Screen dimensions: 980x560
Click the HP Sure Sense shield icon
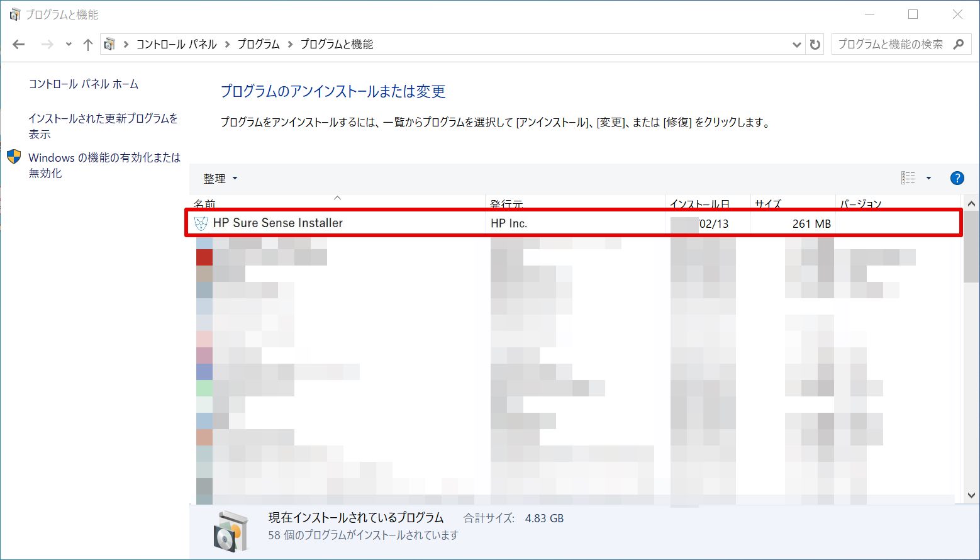click(201, 223)
